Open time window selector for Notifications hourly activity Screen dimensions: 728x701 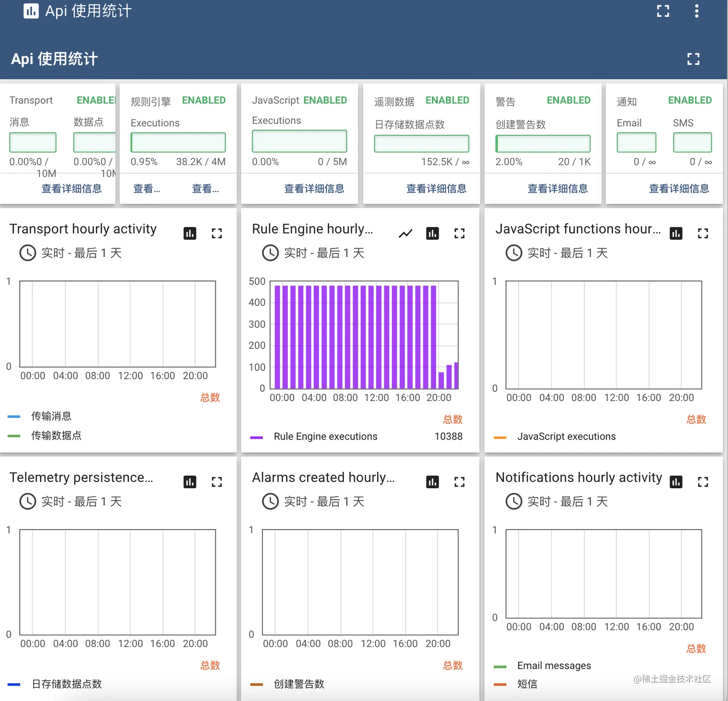tap(557, 501)
